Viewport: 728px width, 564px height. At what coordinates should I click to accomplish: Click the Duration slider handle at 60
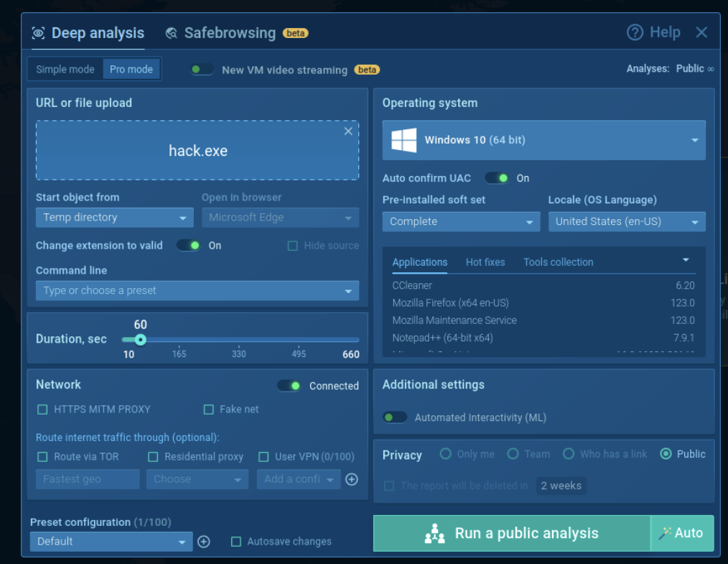pyautogui.click(x=141, y=340)
